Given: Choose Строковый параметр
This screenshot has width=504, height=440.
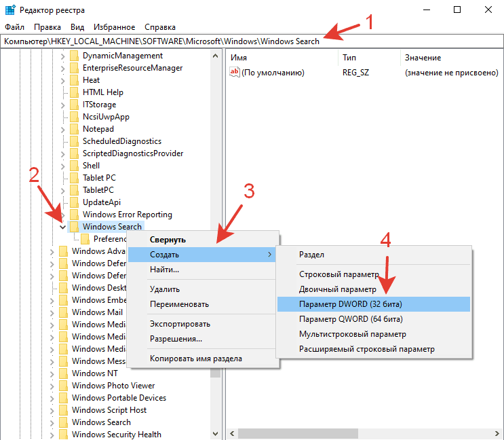Looking at the screenshot, I should [x=374, y=274].
